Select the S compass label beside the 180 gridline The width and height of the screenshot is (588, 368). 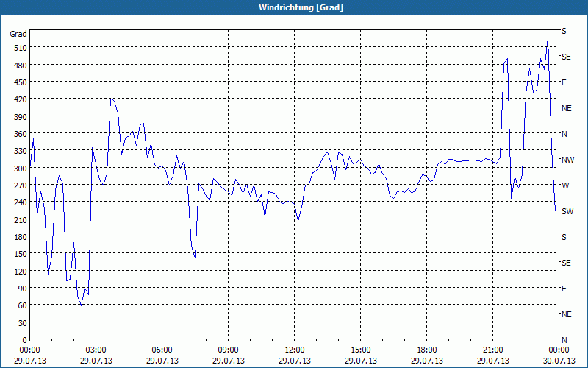tap(564, 237)
